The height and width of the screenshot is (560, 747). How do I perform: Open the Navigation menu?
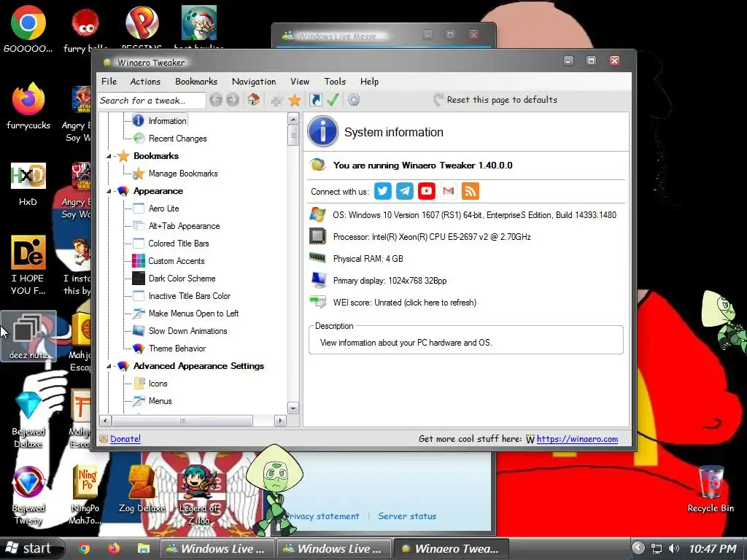254,82
